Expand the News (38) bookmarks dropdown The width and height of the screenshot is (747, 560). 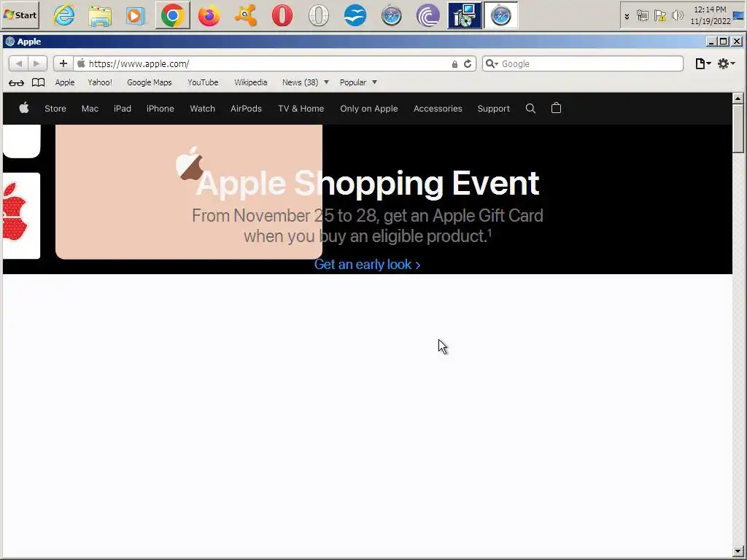tap(306, 82)
